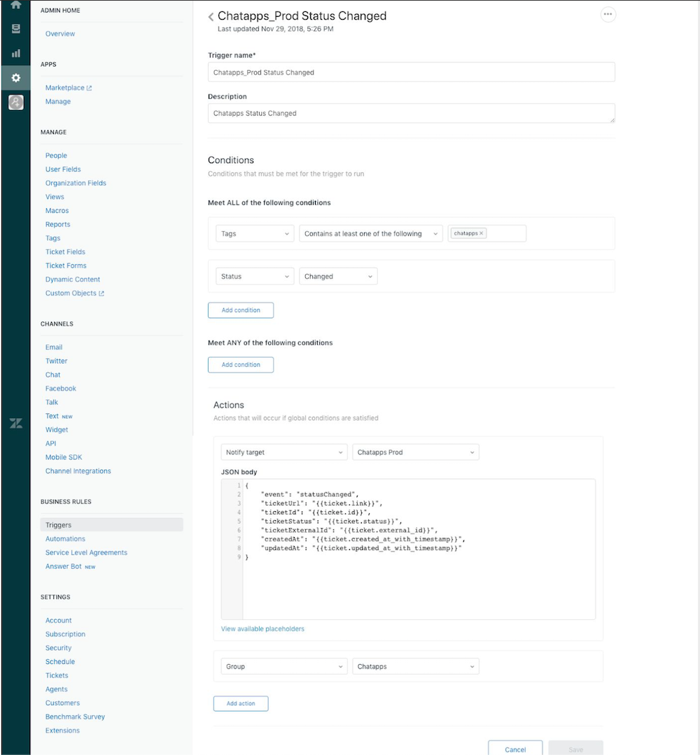Open Channel Integrations

[x=78, y=471]
